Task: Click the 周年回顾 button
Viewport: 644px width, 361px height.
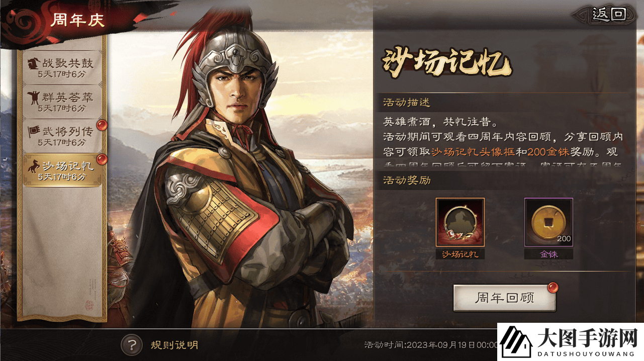Action: pos(505,298)
